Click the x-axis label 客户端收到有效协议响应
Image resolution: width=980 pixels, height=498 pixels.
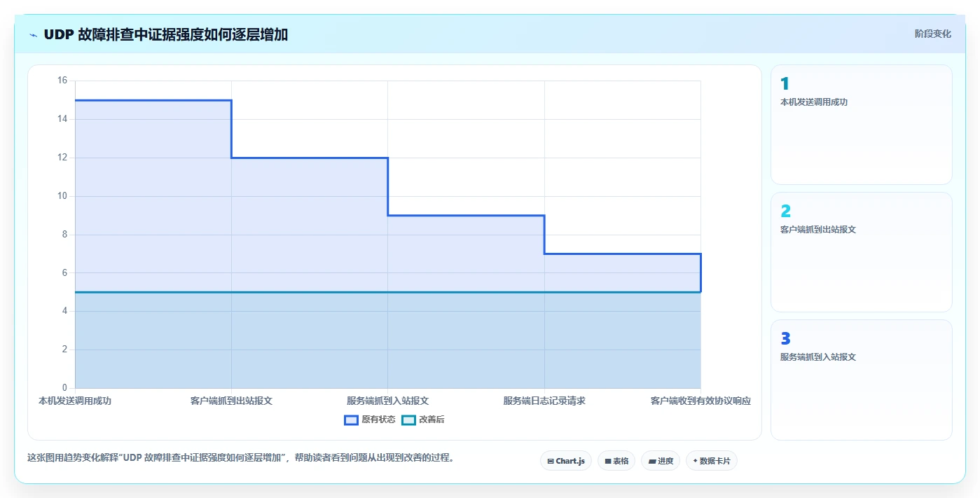click(x=701, y=401)
